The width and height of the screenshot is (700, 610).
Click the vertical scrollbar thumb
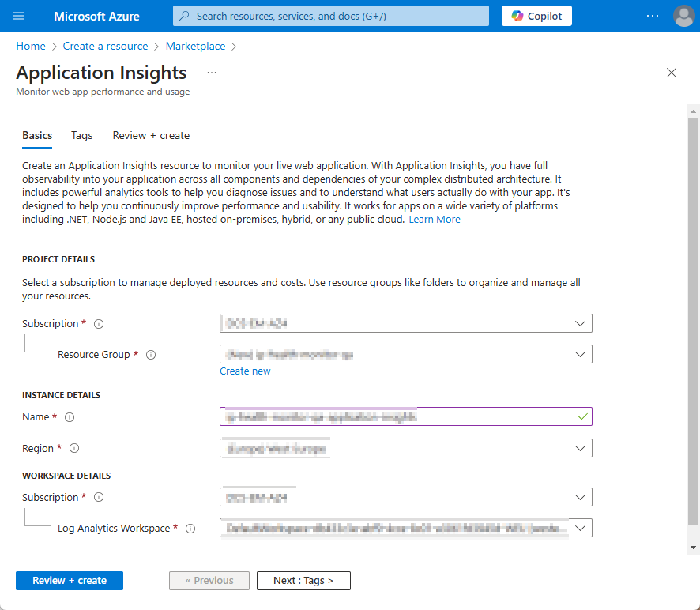pos(693,322)
